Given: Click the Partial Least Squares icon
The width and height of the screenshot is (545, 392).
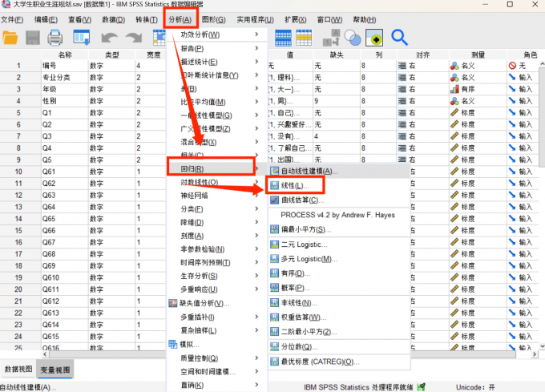Looking at the screenshot, I should click(x=275, y=229).
